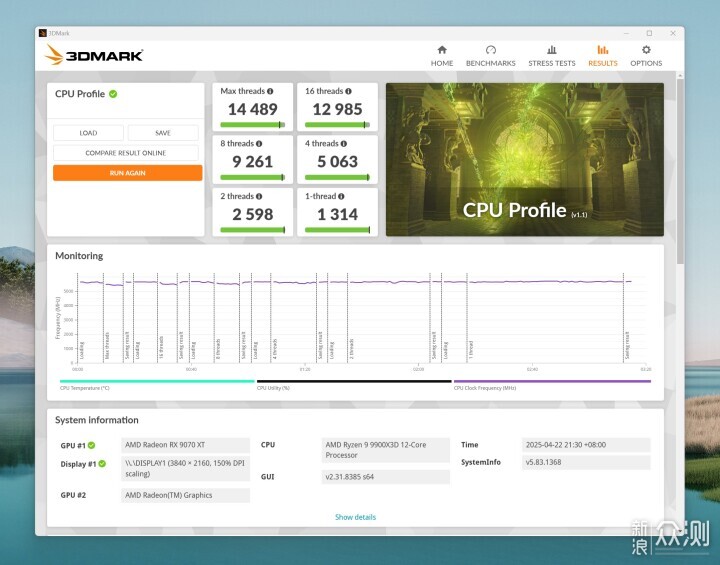Image resolution: width=720 pixels, height=565 pixels.
Task: Click the SAVE button
Action: pos(163,133)
